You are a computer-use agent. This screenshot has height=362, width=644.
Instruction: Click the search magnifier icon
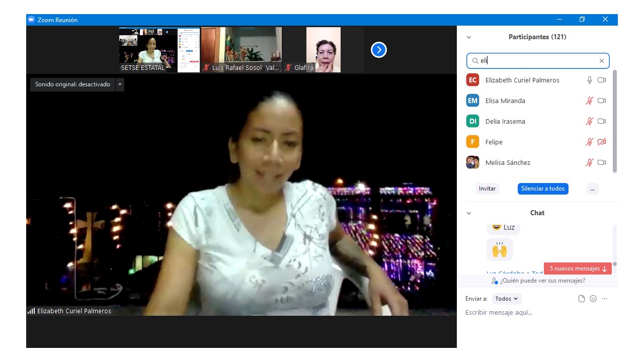(475, 61)
